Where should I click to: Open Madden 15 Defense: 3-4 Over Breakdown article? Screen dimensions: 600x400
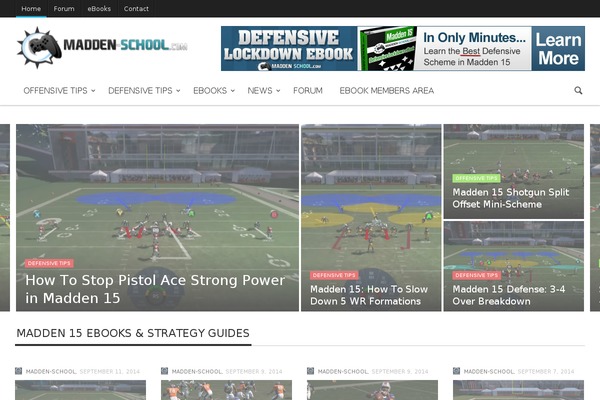click(x=509, y=295)
